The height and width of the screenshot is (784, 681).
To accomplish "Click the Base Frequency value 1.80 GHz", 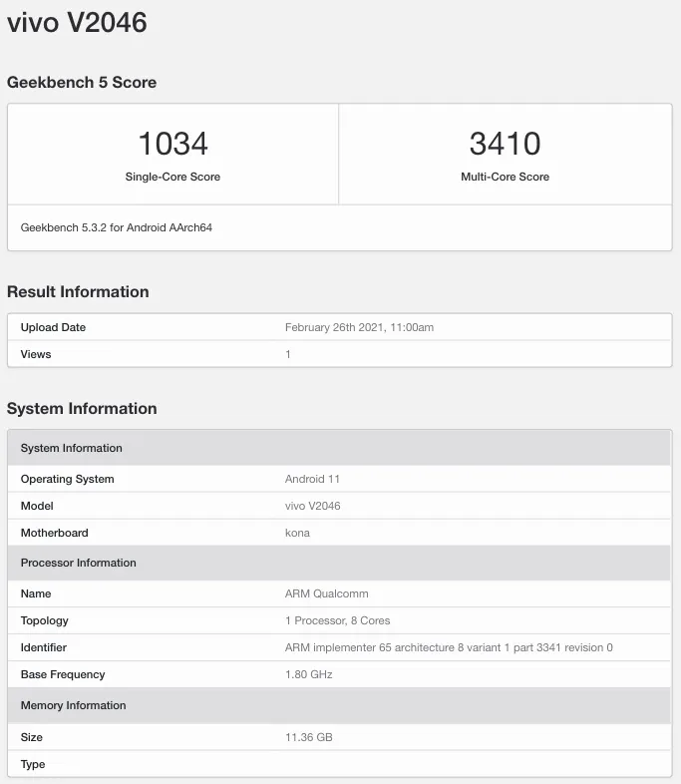I will tap(308, 674).
